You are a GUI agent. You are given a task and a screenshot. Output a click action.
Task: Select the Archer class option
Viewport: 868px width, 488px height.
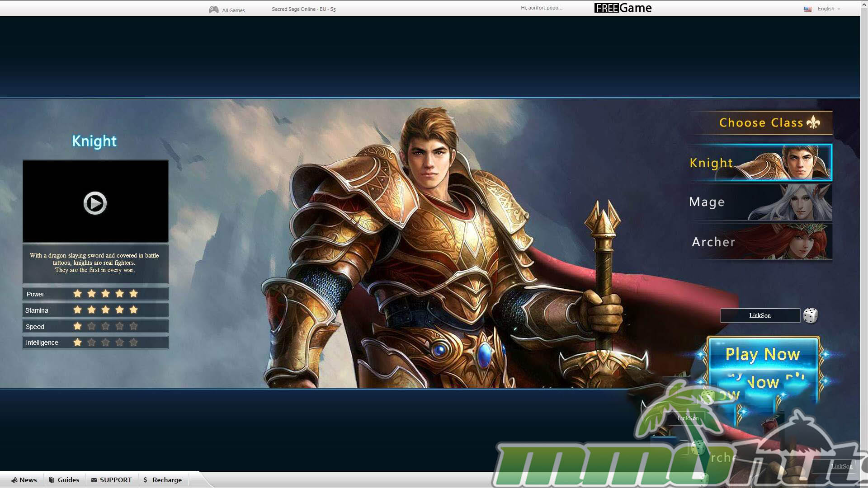coord(759,242)
